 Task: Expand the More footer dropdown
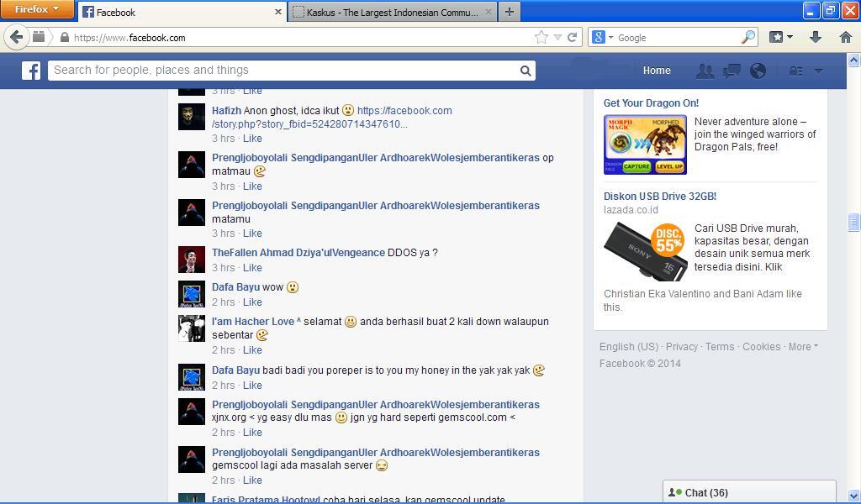pyautogui.click(x=803, y=347)
